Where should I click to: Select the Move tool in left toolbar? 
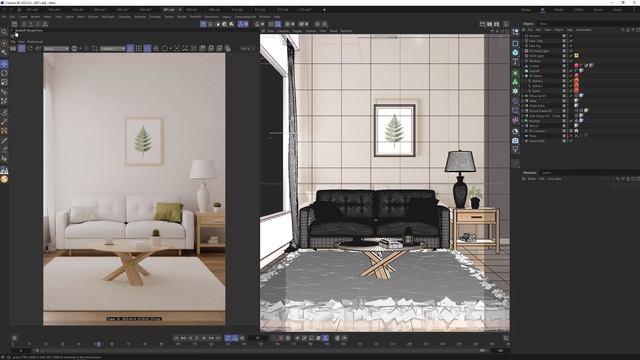(x=4, y=64)
